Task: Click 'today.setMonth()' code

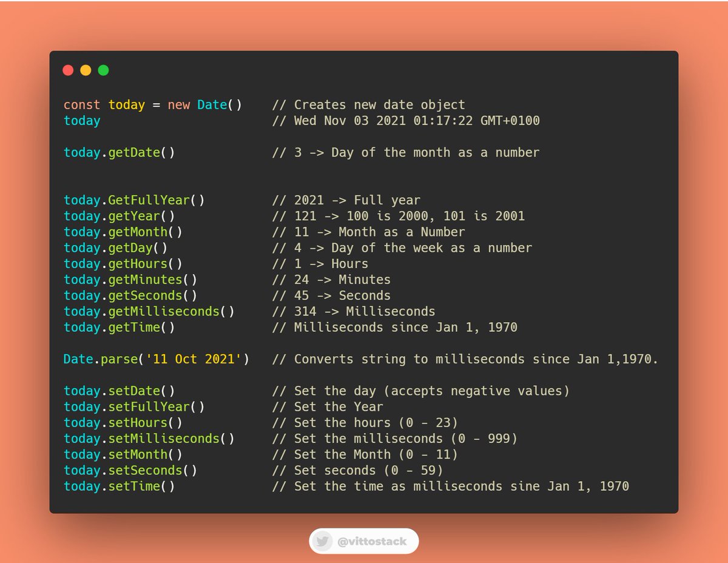Action: click(123, 454)
